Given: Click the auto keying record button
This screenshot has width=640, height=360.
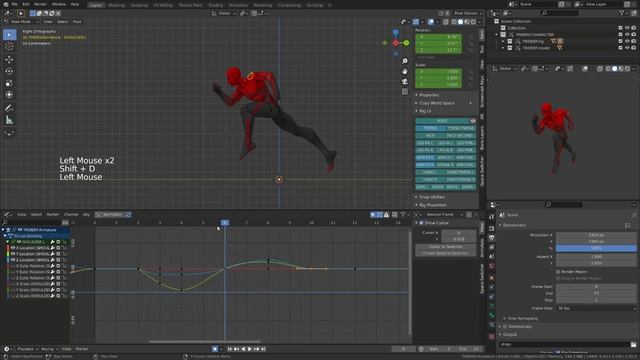Looking at the screenshot, I should (215, 349).
